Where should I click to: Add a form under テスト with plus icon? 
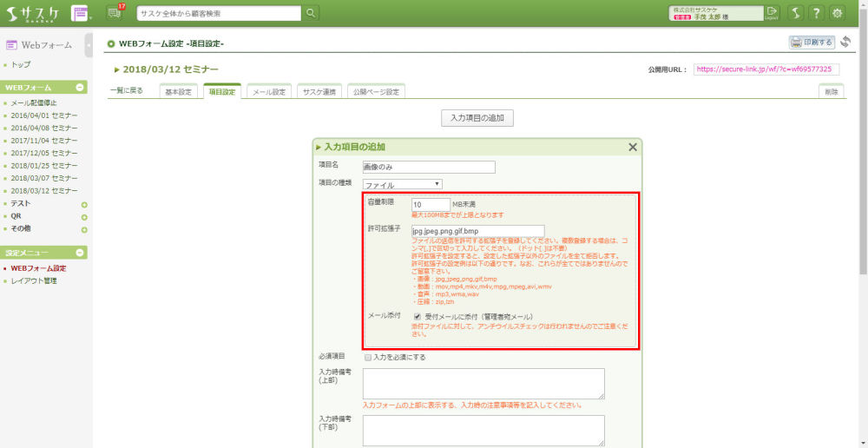coord(84,204)
